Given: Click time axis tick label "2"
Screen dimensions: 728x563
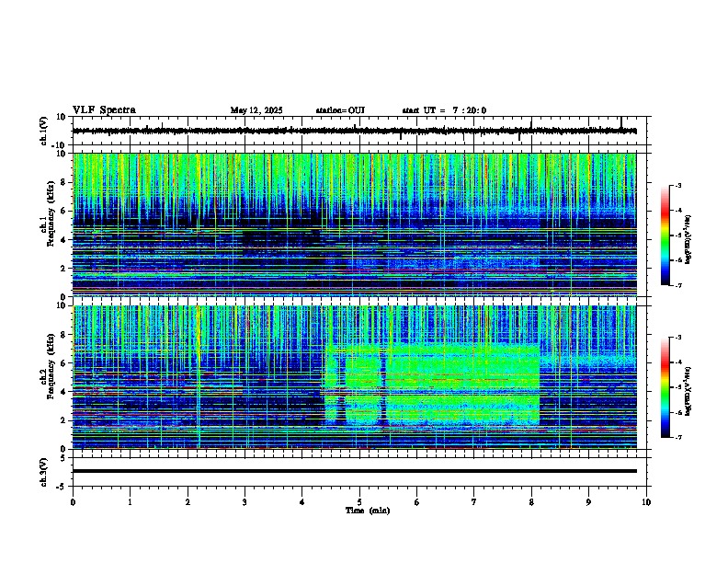Looking at the screenshot, I should [188, 502].
